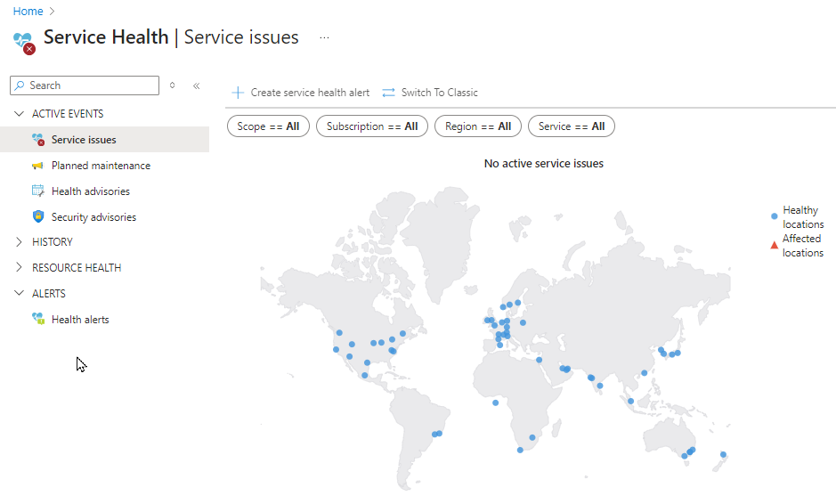The width and height of the screenshot is (836, 504).
Task: Click the Affected locations red triangle
Action: [x=775, y=246]
